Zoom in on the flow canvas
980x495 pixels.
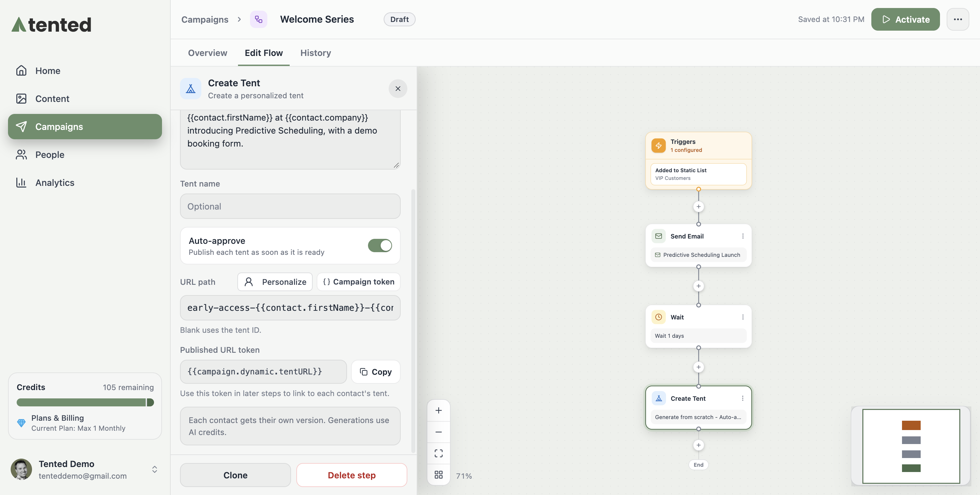coord(438,410)
